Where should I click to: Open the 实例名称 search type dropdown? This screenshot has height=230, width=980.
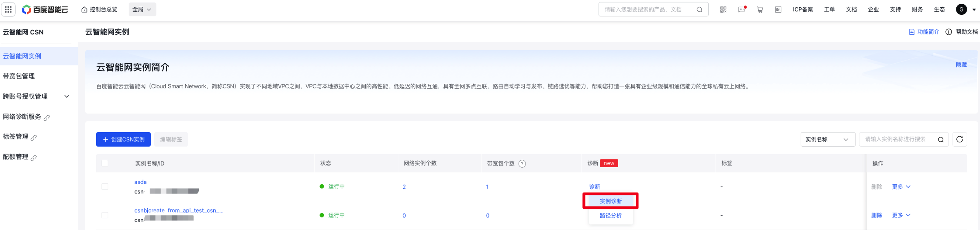pos(827,139)
